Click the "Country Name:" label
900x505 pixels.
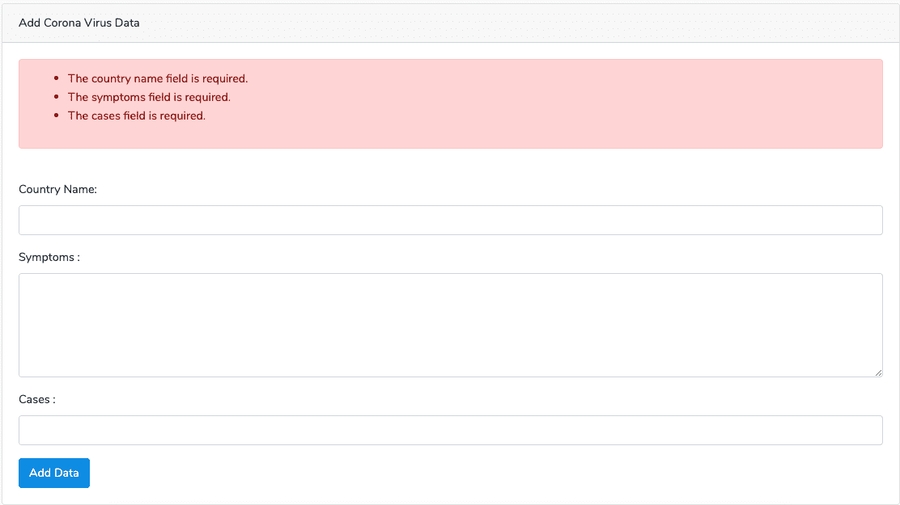(58, 189)
